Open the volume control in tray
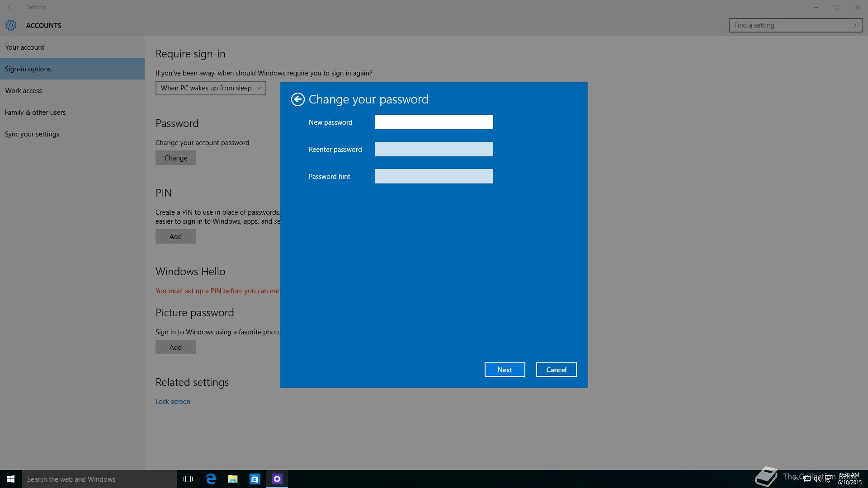868x488 pixels. click(817, 479)
